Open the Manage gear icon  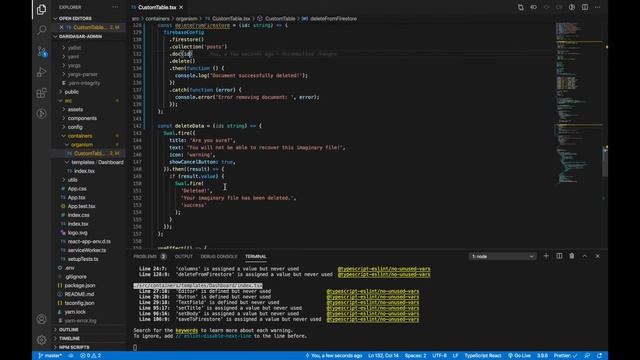coord(41,340)
